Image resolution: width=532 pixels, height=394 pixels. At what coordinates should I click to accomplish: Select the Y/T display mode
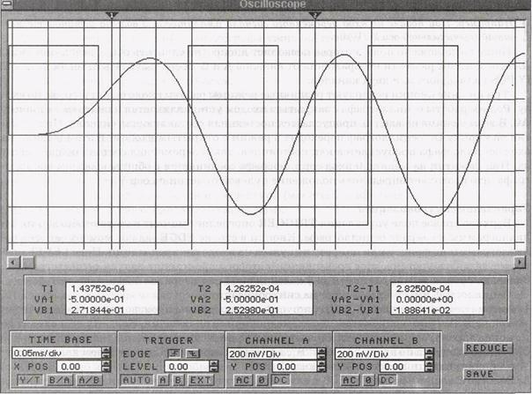pos(30,380)
